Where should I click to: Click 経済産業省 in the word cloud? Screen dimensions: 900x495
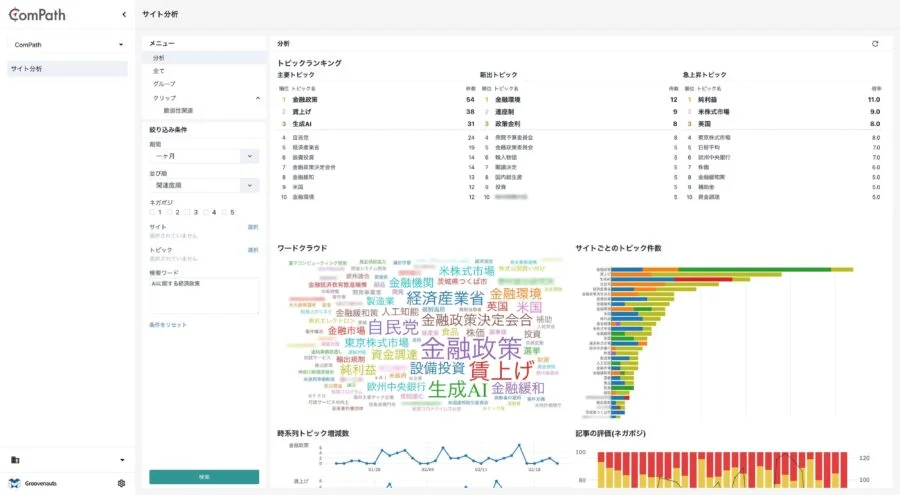[x=445, y=298]
